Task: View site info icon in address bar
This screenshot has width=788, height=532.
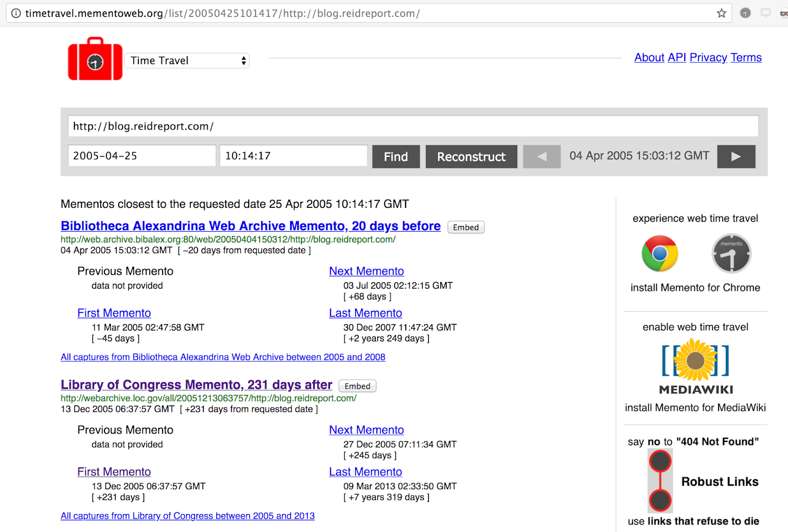Action: [x=16, y=13]
